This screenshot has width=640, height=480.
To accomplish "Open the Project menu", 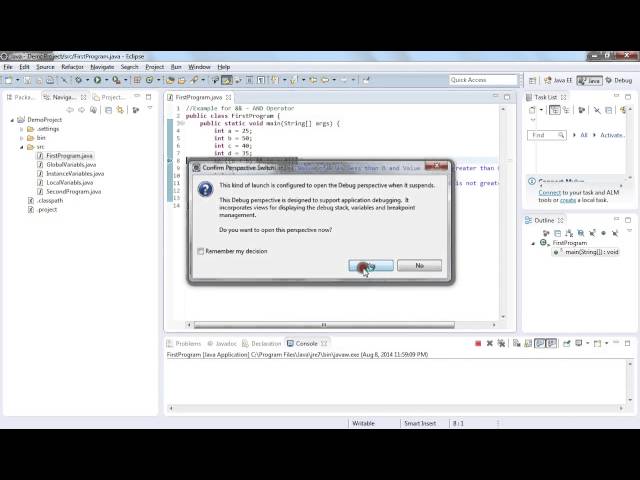I will 154,67.
